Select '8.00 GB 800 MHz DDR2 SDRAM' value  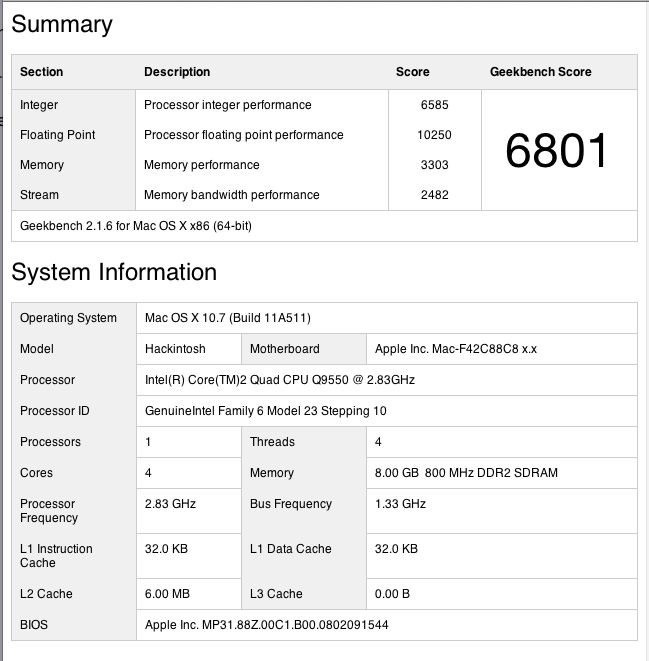point(466,473)
